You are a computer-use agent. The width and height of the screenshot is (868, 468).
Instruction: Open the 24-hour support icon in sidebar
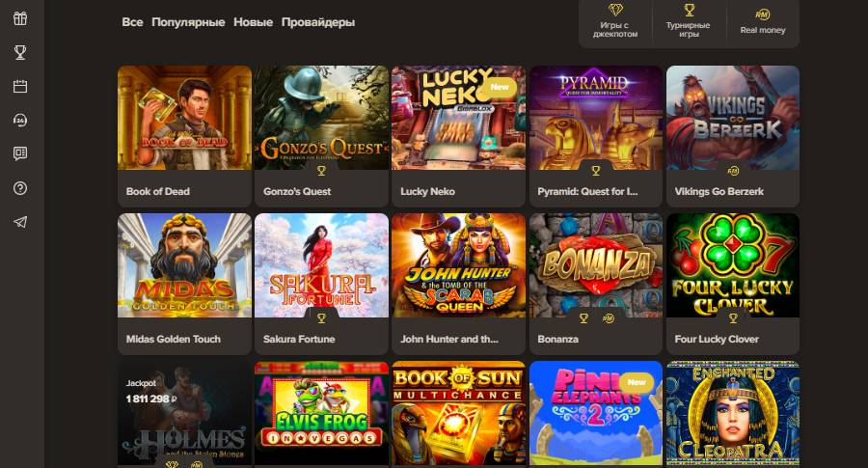(x=20, y=121)
